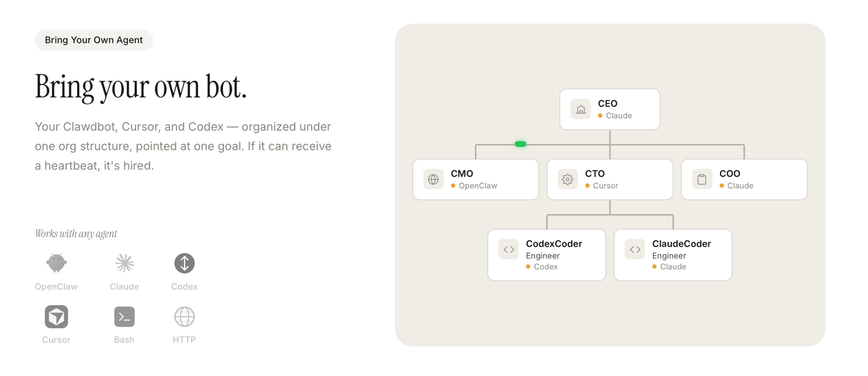This screenshot has height=376, width=868.
Task: Click the Bash terminal icon
Action: point(124,317)
